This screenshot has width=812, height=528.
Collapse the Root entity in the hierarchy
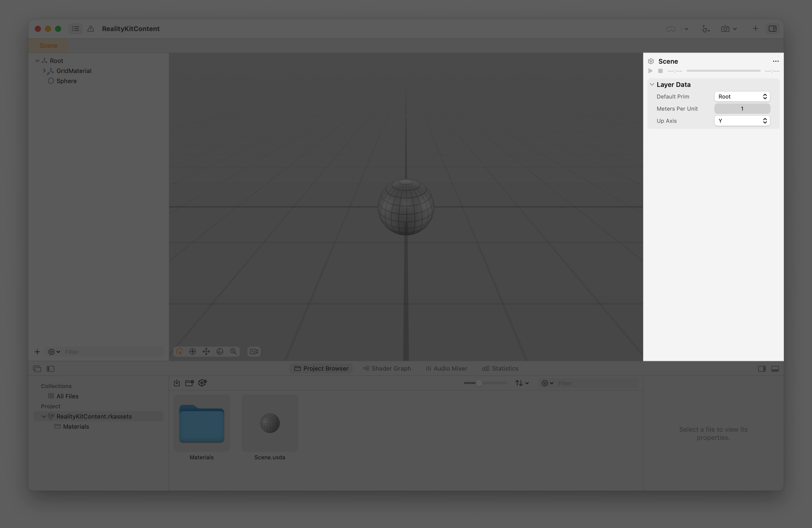point(38,60)
